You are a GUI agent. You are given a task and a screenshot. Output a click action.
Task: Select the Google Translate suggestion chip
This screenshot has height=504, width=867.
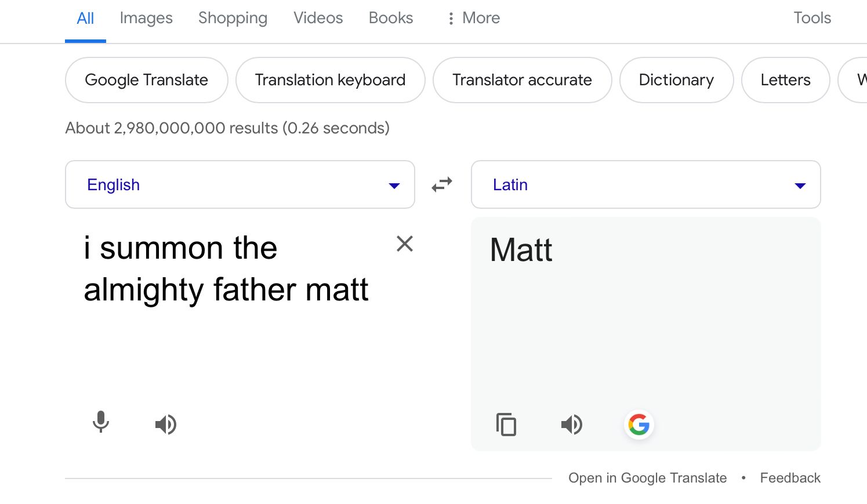(x=146, y=80)
